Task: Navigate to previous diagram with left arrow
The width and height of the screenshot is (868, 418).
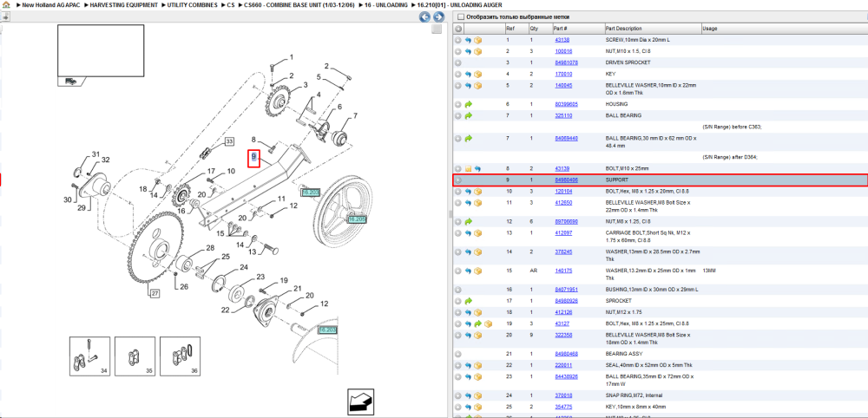Action: pos(425,16)
